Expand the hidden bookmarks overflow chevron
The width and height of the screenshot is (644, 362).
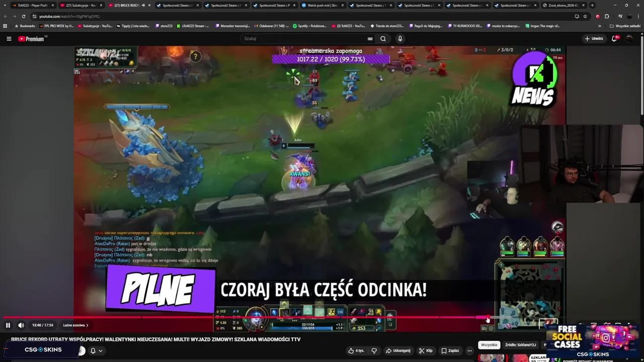pos(599,26)
